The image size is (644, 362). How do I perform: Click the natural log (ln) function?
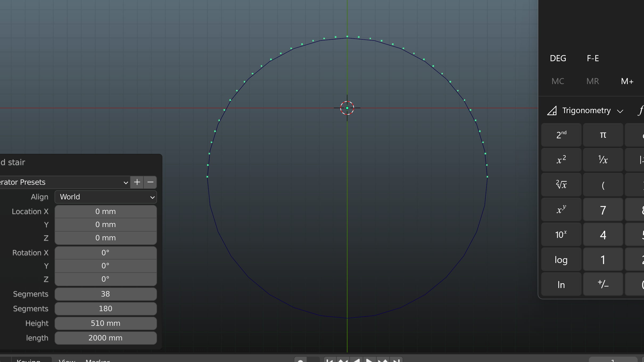coord(562,284)
